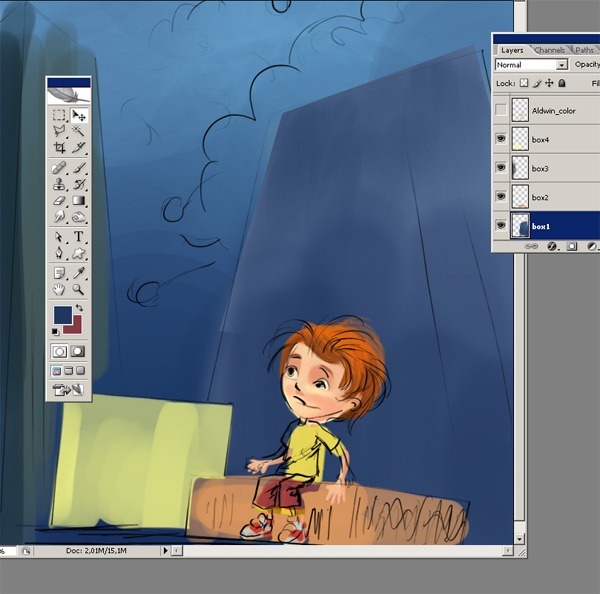Open the foreground color swatch

(x=62, y=315)
